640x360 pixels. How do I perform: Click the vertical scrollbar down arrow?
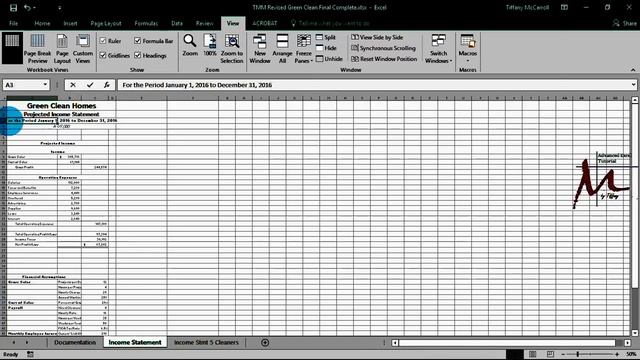click(x=635, y=333)
